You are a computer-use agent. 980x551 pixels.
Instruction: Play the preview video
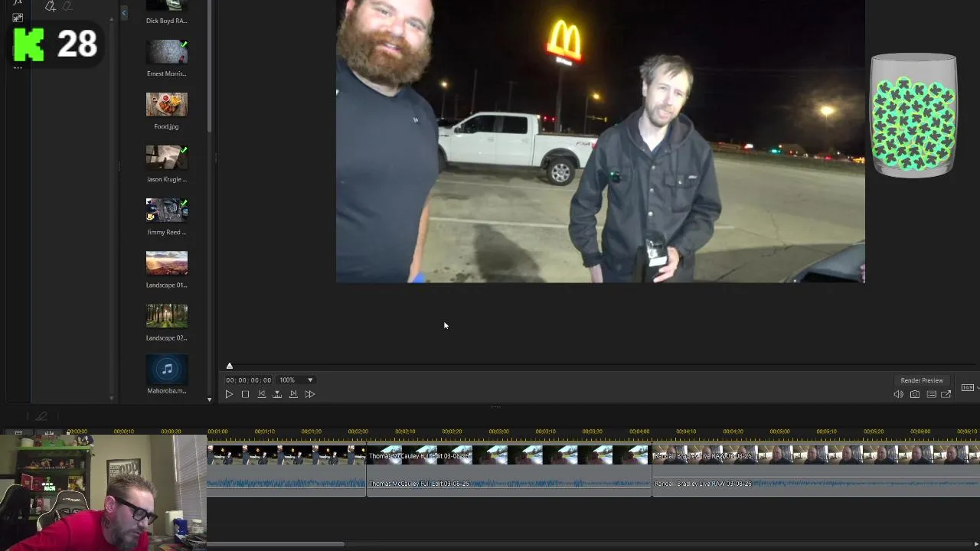pyautogui.click(x=229, y=394)
